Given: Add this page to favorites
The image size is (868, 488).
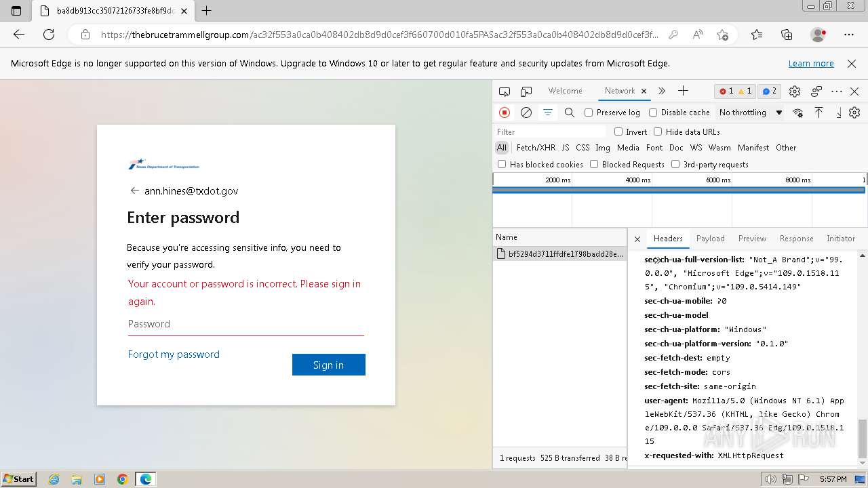Looking at the screenshot, I should [x=723, y=35].
